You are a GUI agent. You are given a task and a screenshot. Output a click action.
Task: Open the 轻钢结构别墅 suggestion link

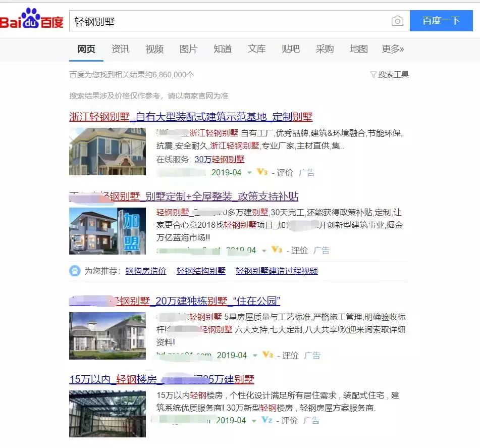click(x=201, y=271)
